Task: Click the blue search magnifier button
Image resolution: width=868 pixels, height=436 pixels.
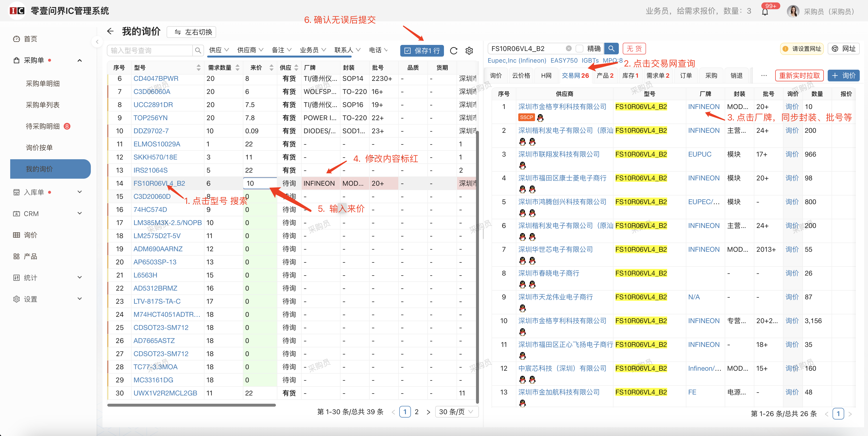Action: 611,49
